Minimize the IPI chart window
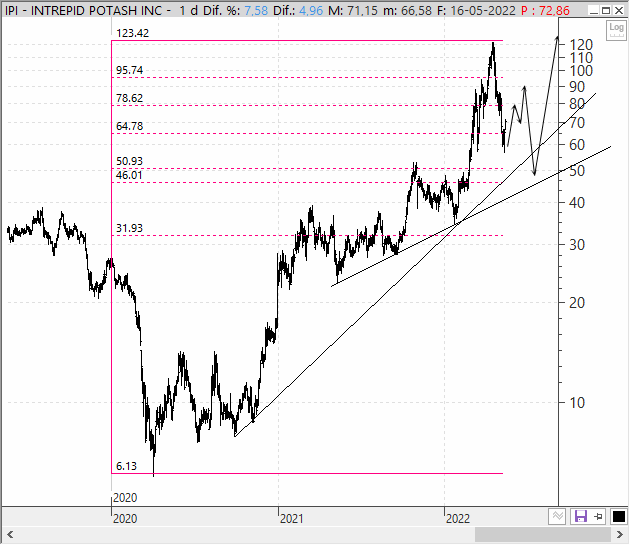 click(594, 10)
